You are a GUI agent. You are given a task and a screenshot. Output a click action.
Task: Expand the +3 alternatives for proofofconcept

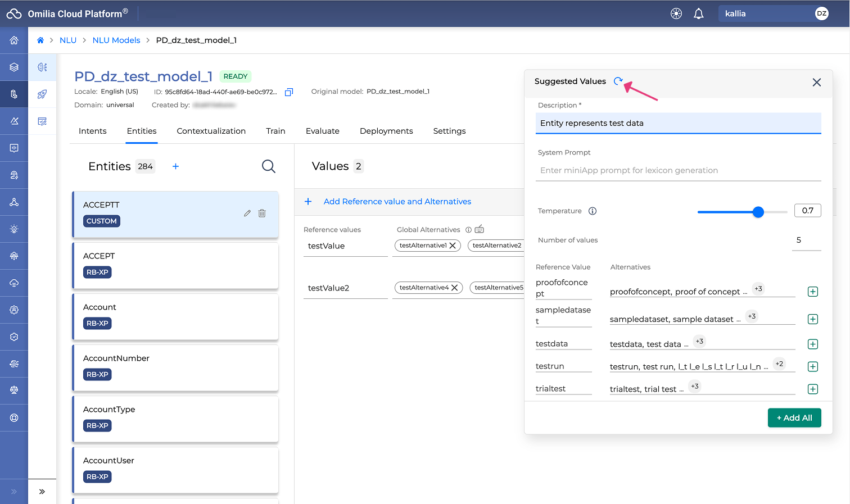[758, 289]
